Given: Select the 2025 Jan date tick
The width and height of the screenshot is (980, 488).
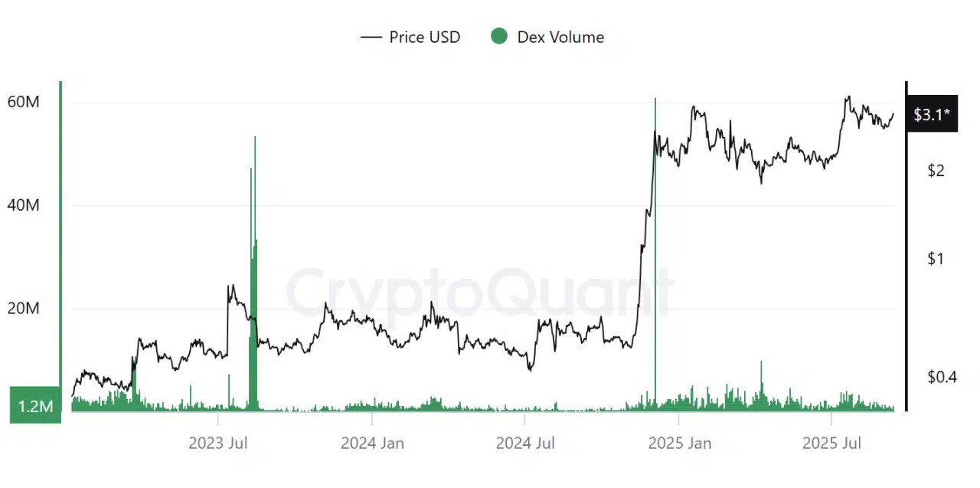Looking at the screenshot, I should tap(679, 443).
